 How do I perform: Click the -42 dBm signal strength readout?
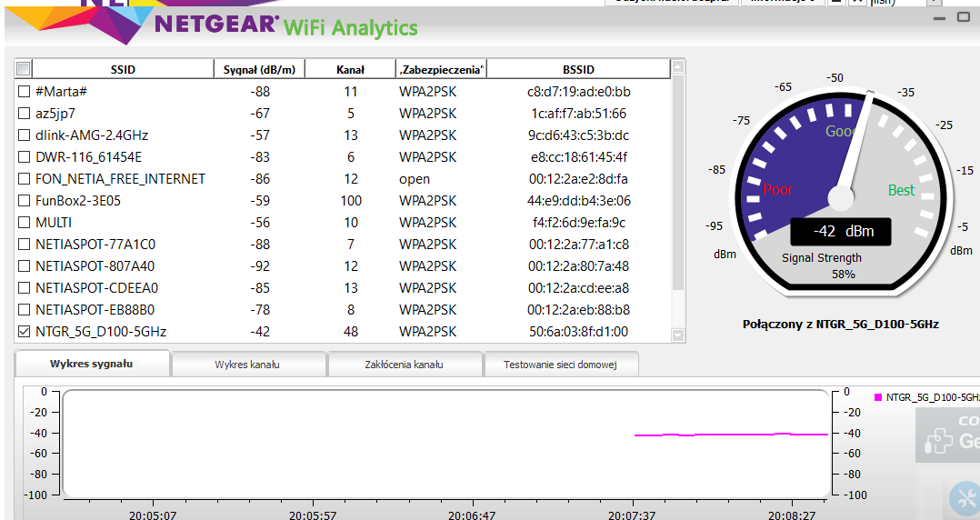point(840,231)
